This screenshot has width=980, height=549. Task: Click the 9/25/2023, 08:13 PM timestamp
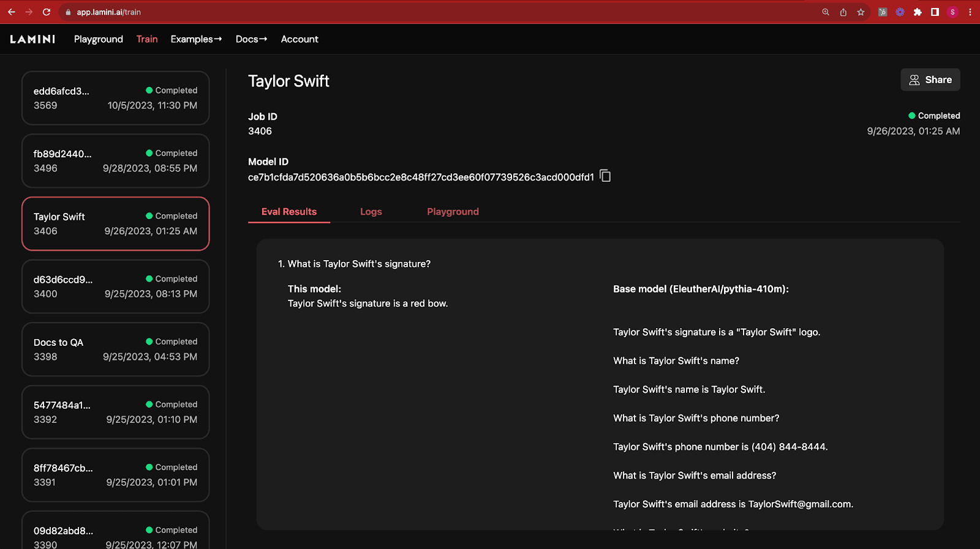coord(151,294)
